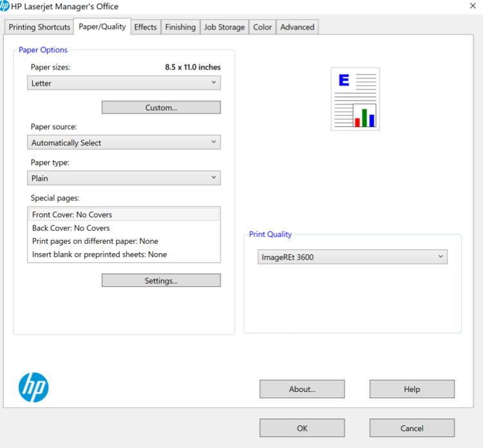Close the printer properties dialog

pyautogui.click(x=473, y=6)
